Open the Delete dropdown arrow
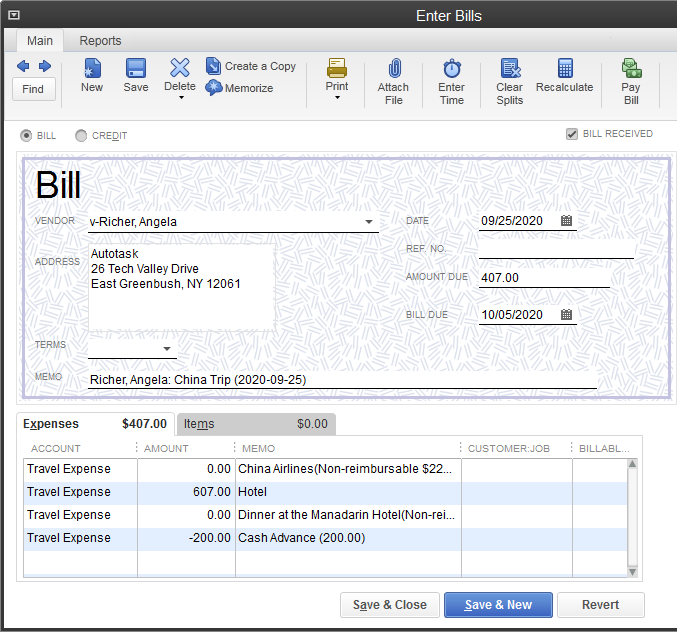 pyautogui.click(x=182, y=98)
